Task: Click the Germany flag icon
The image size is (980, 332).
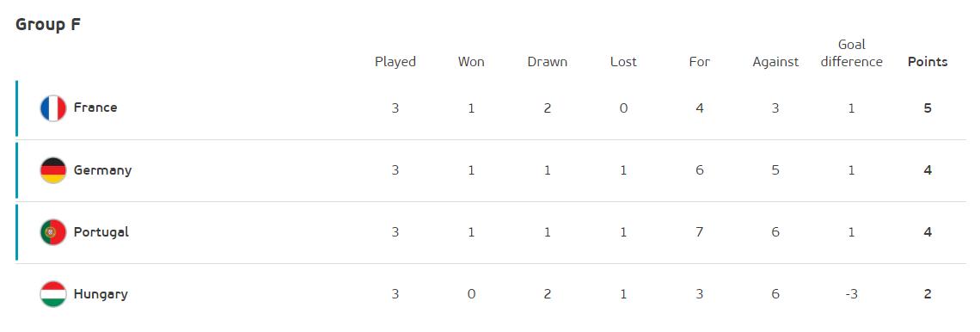Action: click(x=53, y=170)
